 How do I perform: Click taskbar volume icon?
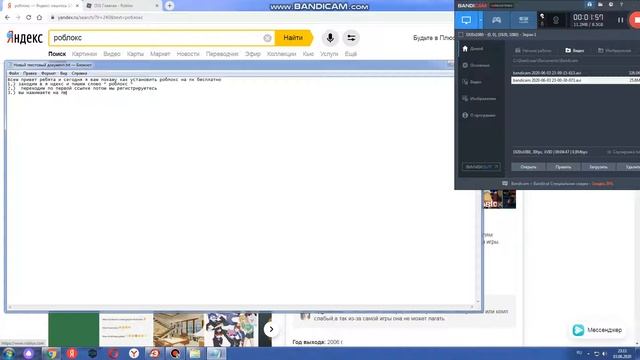coord(604,353)
